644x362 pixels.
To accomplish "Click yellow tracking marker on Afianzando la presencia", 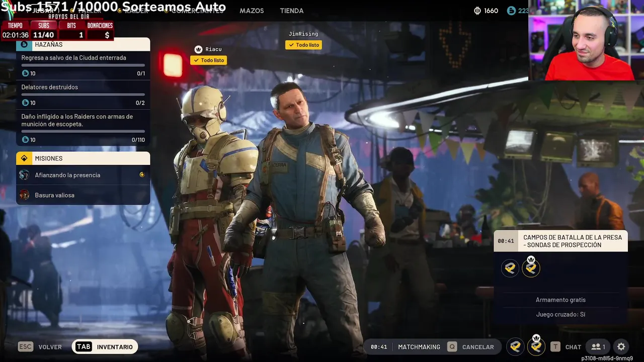I will (142, 175).
